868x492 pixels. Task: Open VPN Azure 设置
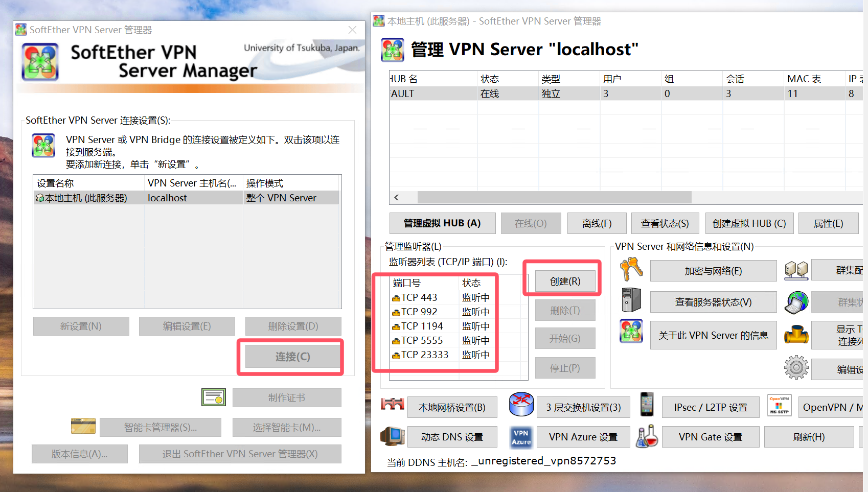[583, 437]
